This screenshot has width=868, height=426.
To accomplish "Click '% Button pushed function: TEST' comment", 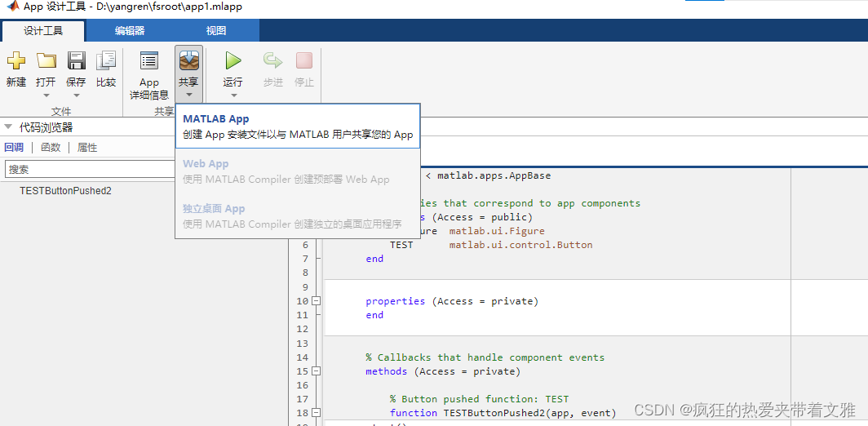I will (479, 399).
